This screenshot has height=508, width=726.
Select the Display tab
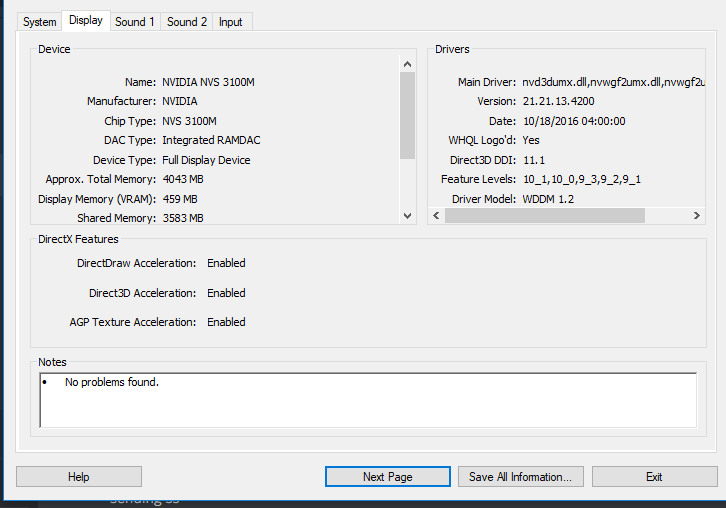(x=86, y=21)
